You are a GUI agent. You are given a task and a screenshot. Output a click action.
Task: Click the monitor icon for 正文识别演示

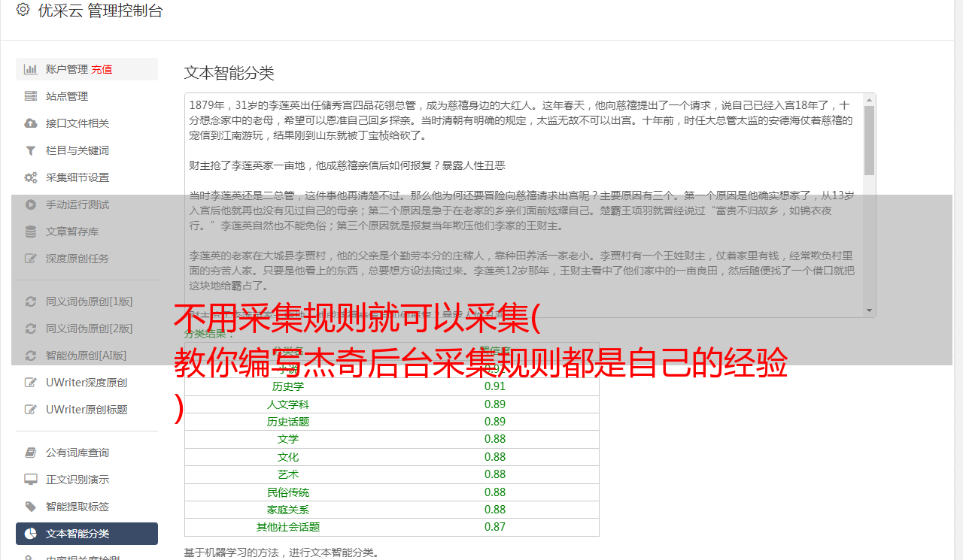(x=31, y=480)
